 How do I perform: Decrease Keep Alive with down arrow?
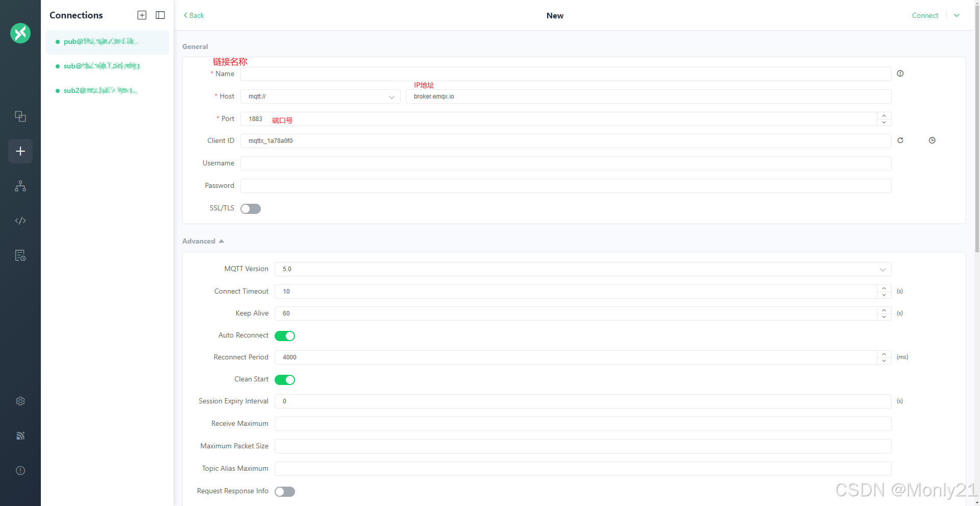tap(884, 317)
